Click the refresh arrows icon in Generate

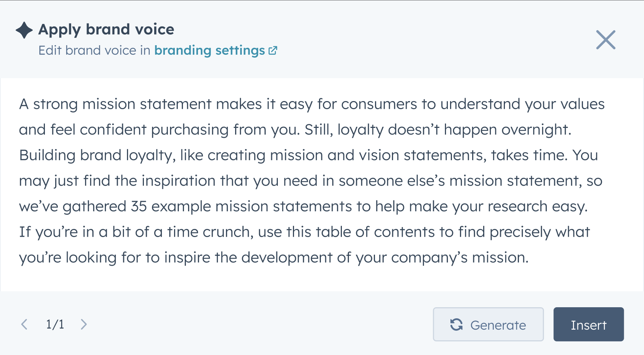(x=457, y=324)
